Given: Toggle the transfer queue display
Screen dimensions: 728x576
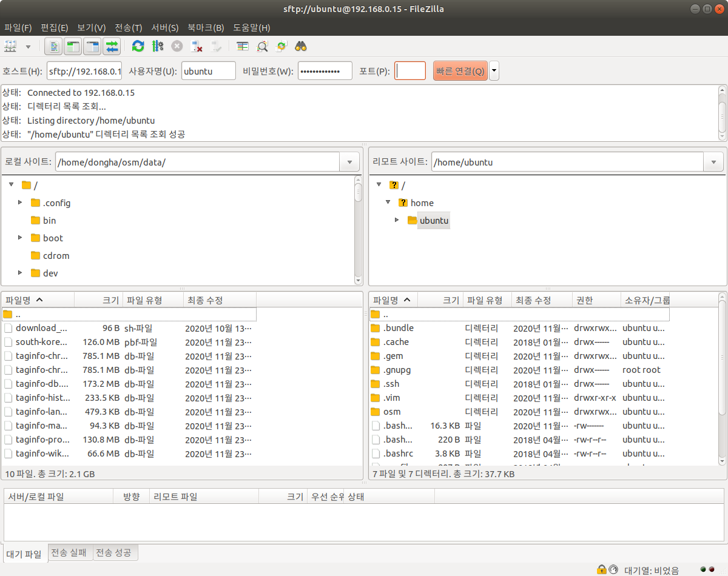Looking at the screenshot, I should pos(112,46).
